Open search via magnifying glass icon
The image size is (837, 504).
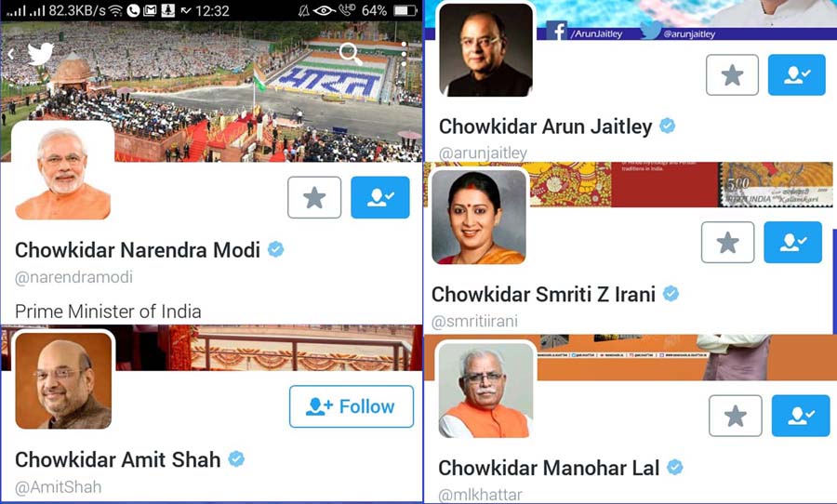[351, 54]
